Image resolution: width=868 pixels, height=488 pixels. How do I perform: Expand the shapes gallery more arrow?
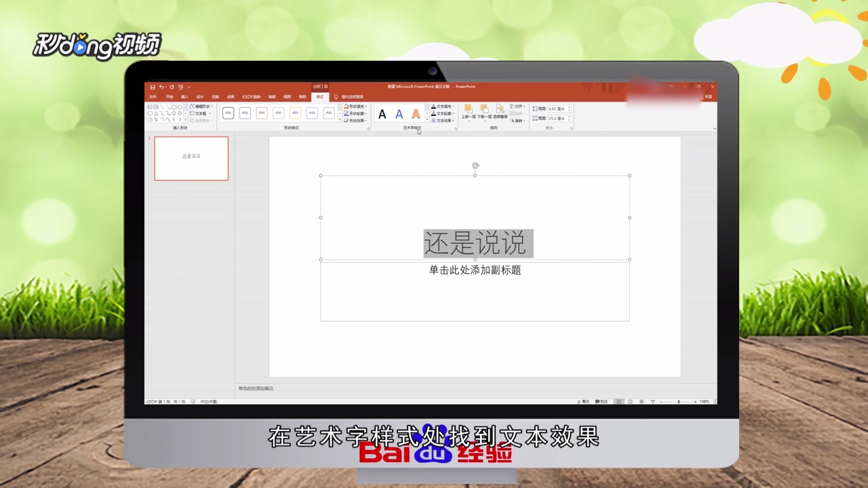point(185,120)
